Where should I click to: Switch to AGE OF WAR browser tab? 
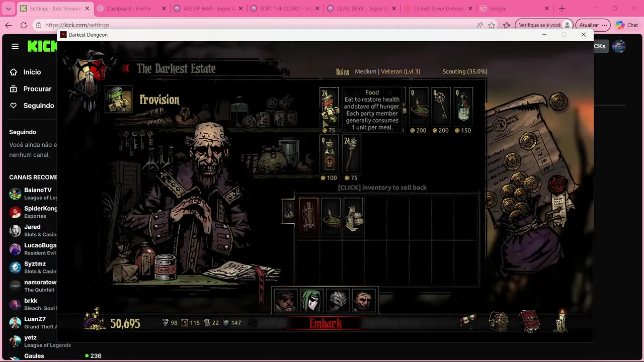click(207, 9)
